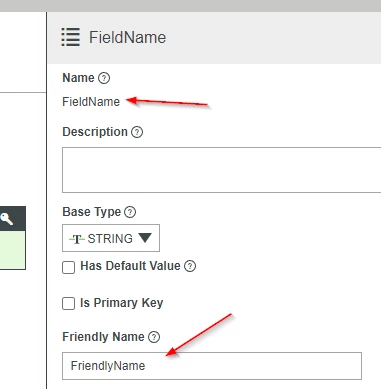Open the Base Type STRING dropdown
381x389 pixels.
tap(111, 238)
